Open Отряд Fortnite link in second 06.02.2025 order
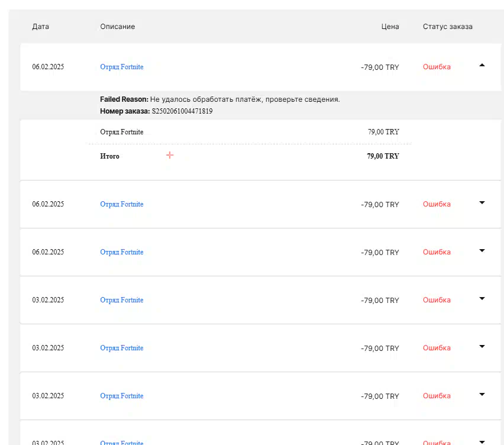Image resolution: width=504 pixels, height=445 pixels. pos(121,204)
